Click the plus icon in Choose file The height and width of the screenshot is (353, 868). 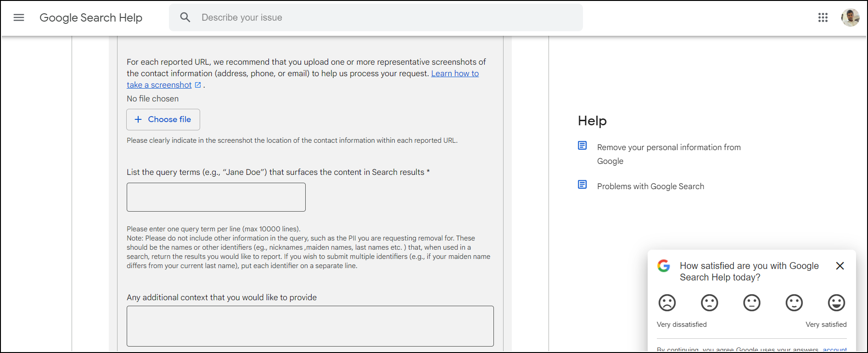138,119
